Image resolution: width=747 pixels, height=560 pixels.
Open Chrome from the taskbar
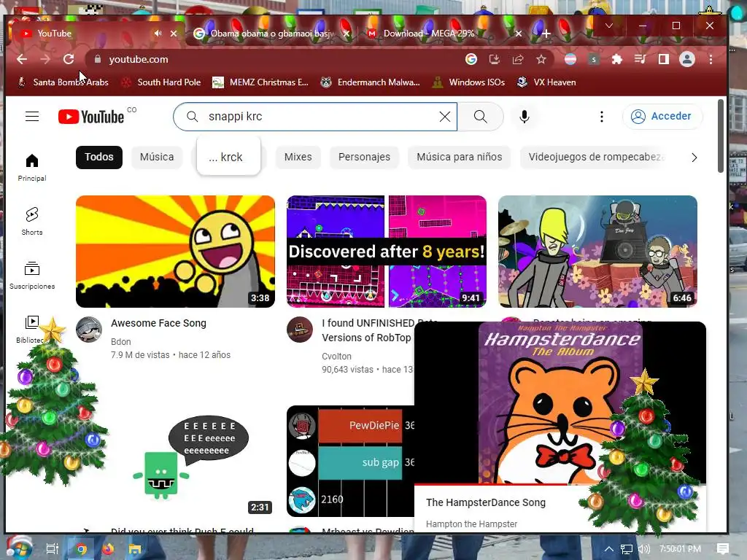(x=81, y=549)
